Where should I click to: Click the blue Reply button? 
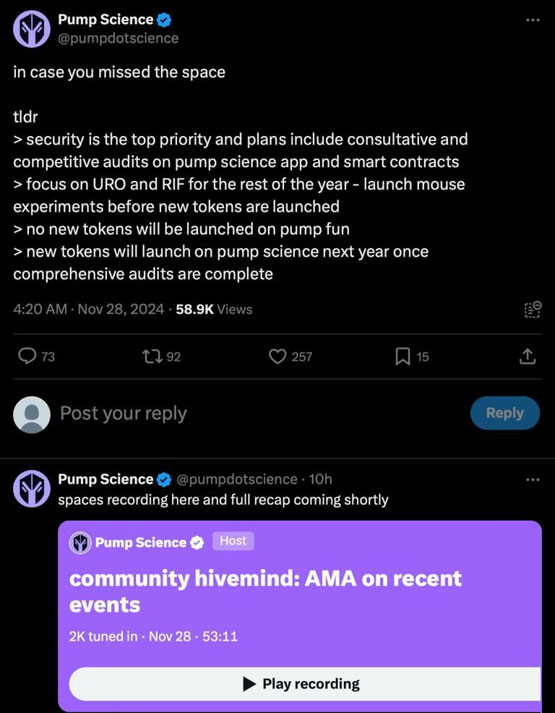[x=505, y=413]
